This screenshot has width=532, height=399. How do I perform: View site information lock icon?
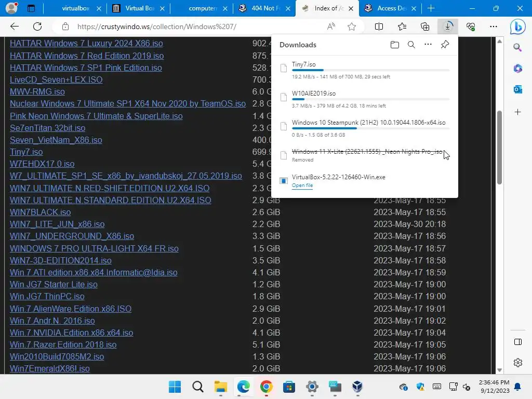pos(65,26)
